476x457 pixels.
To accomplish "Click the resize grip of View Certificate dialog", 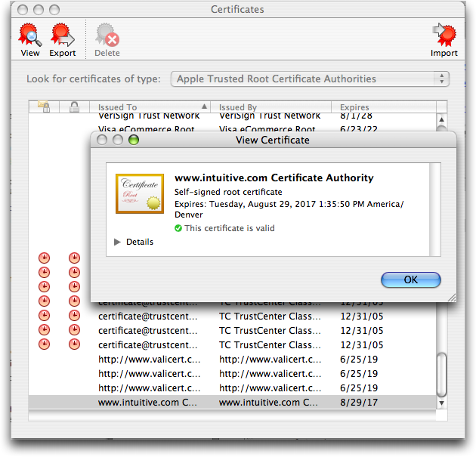I will [x=452, y=298].
